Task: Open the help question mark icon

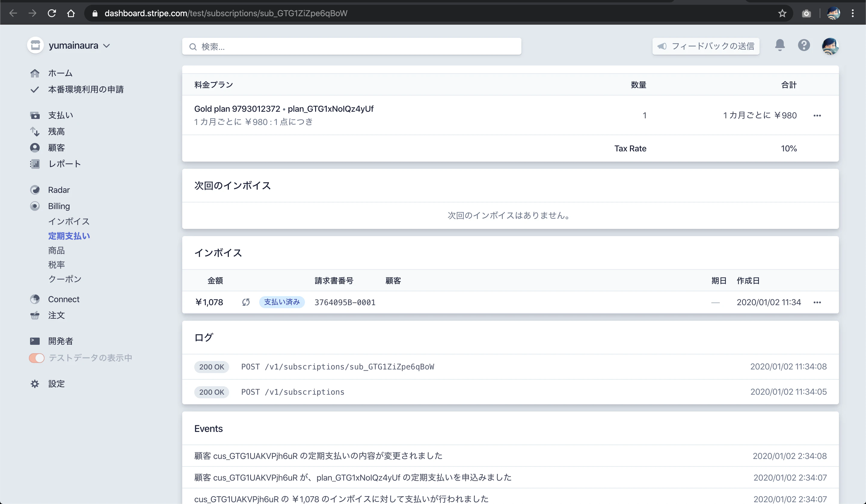Action: pyautogui.click(x=804, y=45)
